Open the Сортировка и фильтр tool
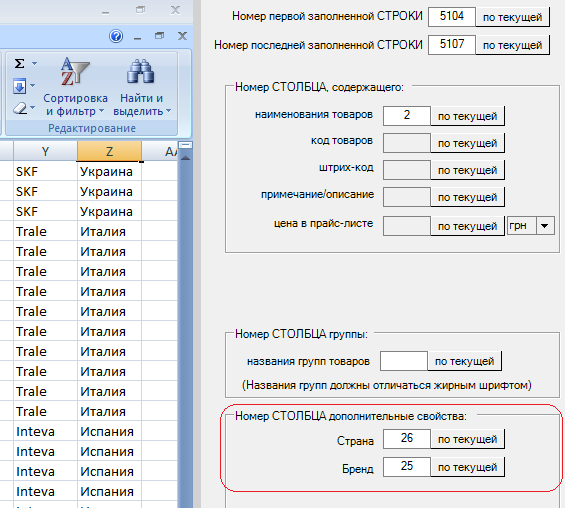The image size is (565, 508). pyautogui.click(x=75, y=87)
